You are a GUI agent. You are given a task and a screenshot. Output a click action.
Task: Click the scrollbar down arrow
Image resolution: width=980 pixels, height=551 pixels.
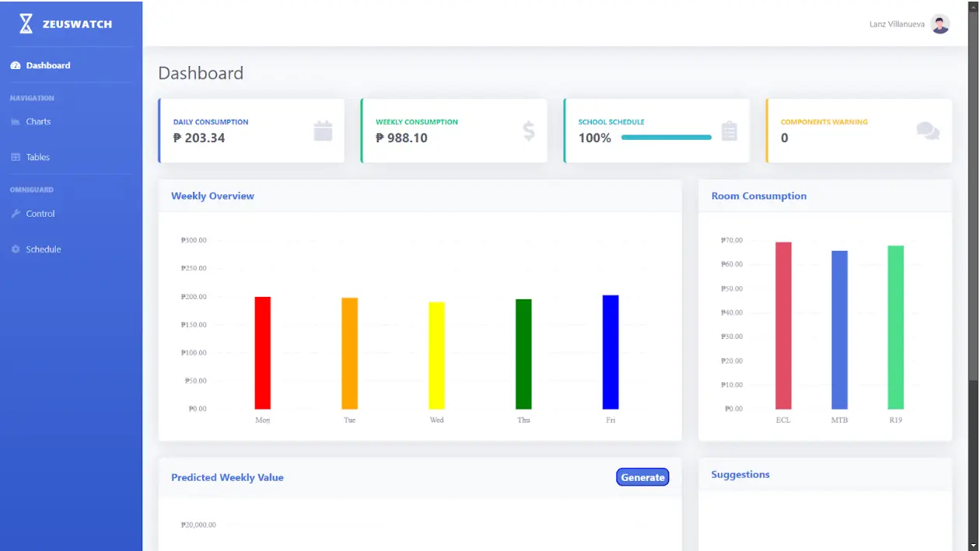tap(974, 545)
